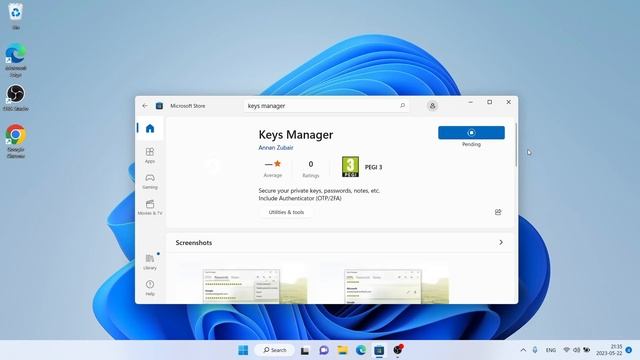Select the Google Chrome desktop shortcut

pyautogui.click(x=16, y=141)
